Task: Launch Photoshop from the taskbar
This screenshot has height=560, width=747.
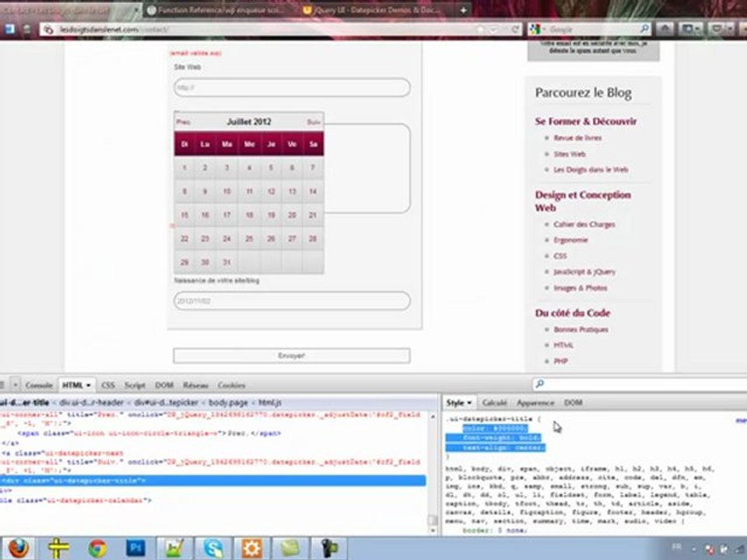Action: tap(135, 548)
